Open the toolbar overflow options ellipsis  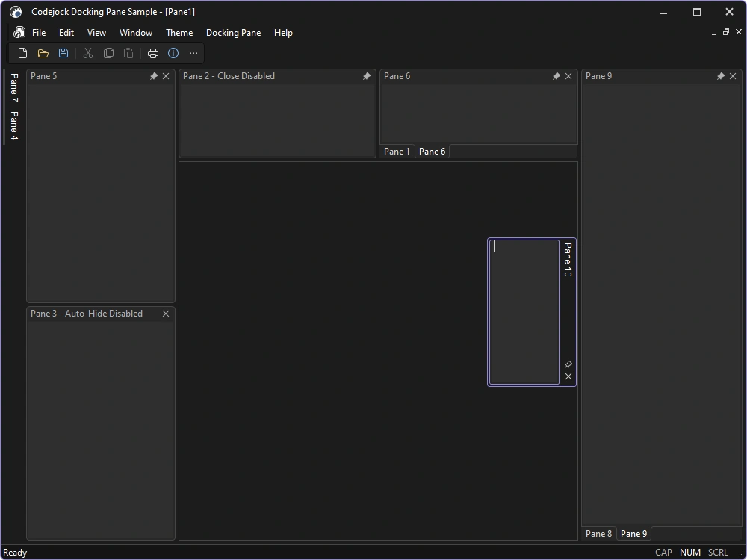coord(193,53)
